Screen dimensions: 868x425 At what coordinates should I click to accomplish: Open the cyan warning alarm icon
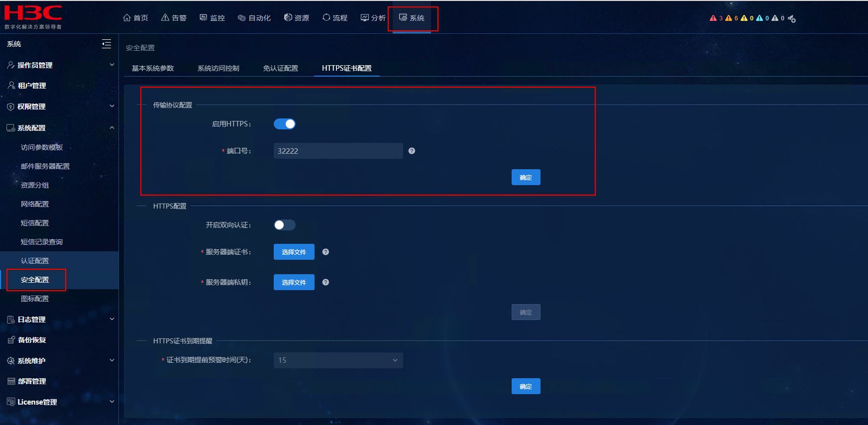759,18
